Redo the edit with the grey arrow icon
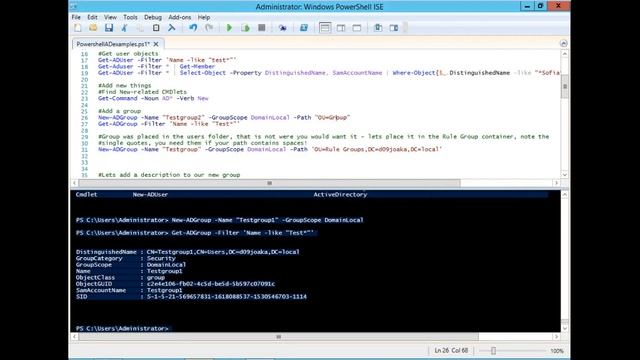 [209, 28]
